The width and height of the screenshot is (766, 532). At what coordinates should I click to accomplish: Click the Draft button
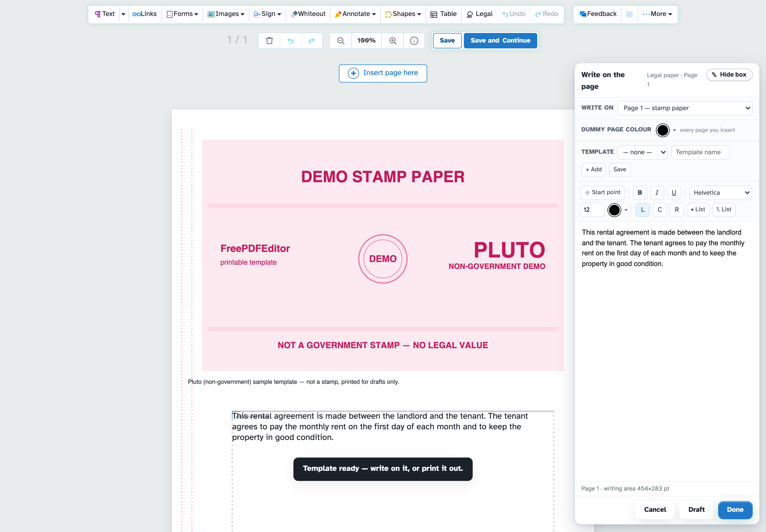click(x=696, y=510)
